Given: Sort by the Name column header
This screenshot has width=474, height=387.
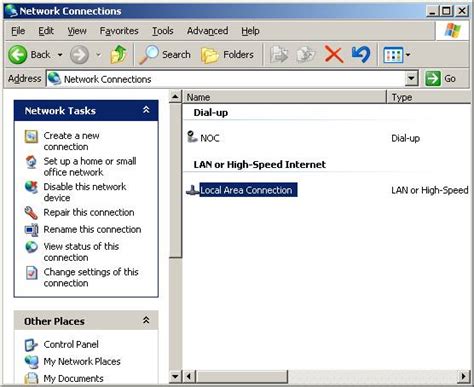Looking at the screenshot, I should point(285,97).
